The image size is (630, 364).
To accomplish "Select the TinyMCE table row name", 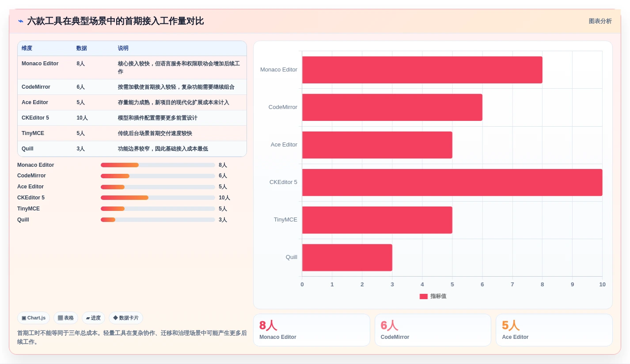I will 33,133.
